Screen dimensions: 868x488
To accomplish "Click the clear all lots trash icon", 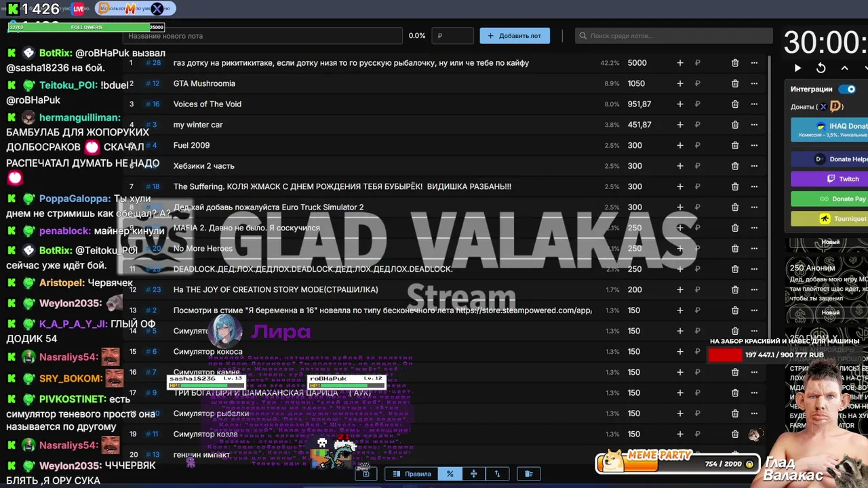I will (x=529, y=474).
